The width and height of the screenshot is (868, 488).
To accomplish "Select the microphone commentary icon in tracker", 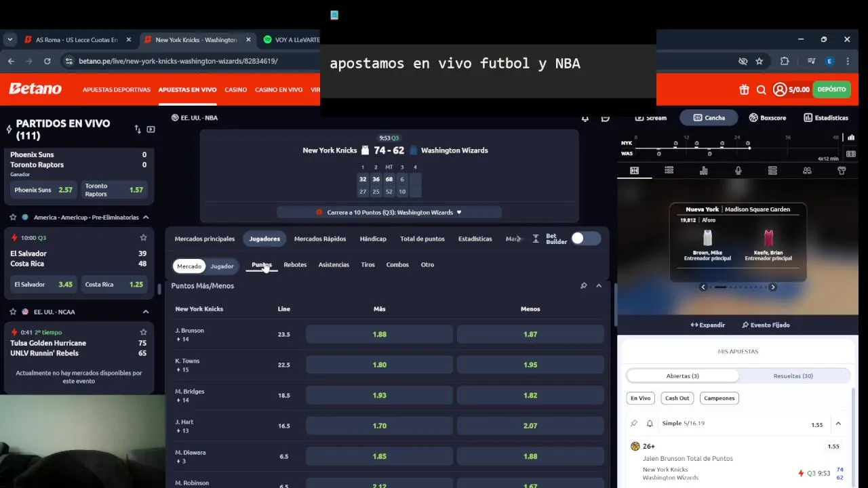I will [x=738, y=171].
